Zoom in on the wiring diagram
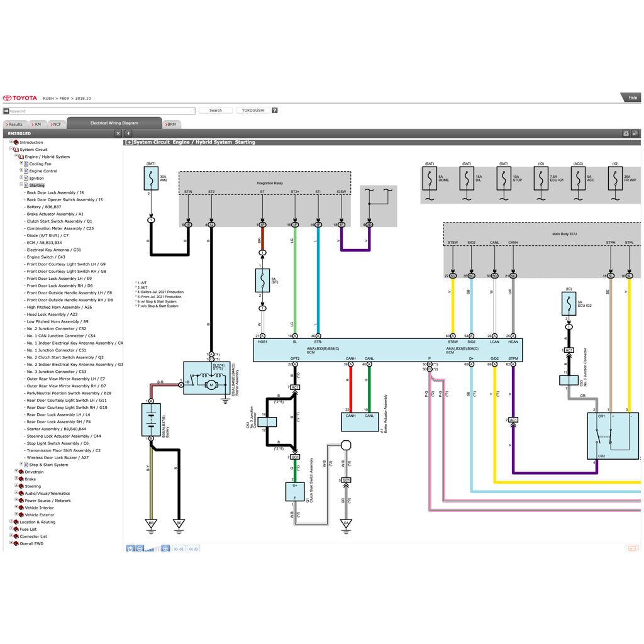The image size is (644, 644). [x=165, y=548]
